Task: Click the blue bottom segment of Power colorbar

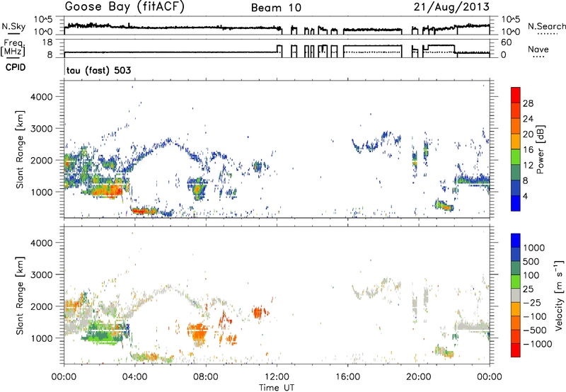Action: tap(516, 203)
